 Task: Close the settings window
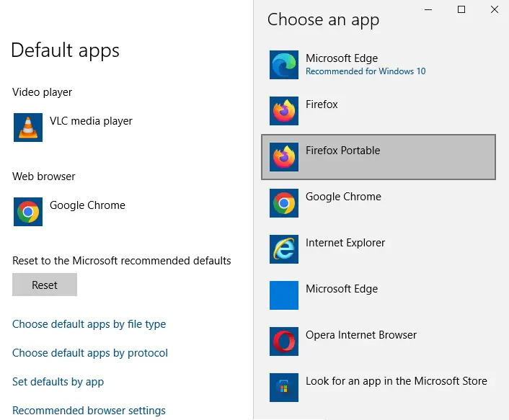click(495, 9)
